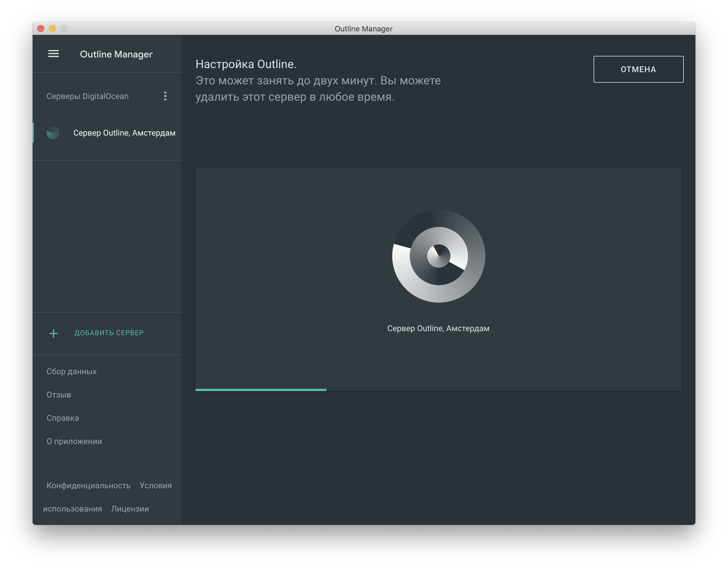Click ДОБАВИТЬ СЕРВЕР button
The height and width of the screenshot is (568, 728).
(109, 333)
